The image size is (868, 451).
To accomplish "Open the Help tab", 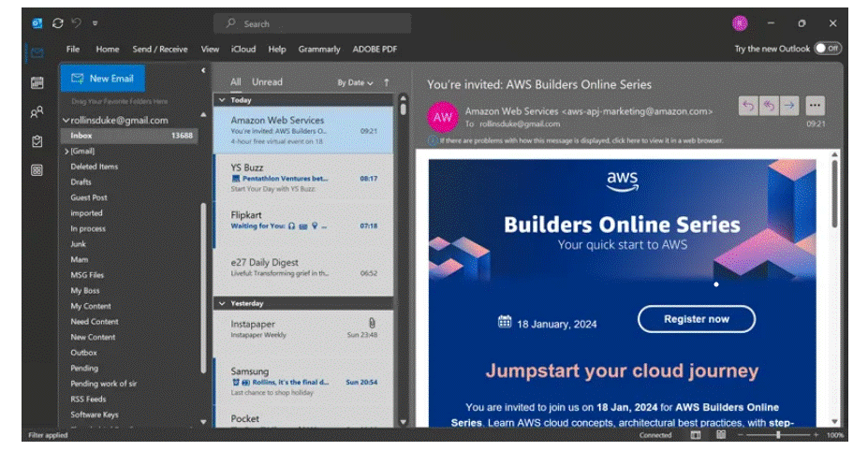I will (277, 50).
